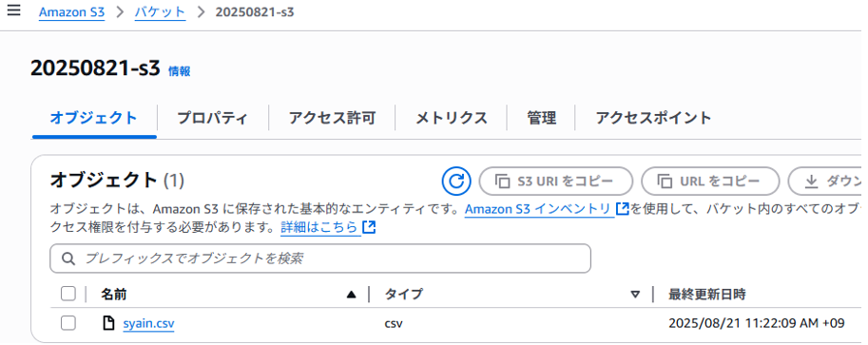Toggle the select-all objects checkbox
Image resolution: width=868 pixels, height=345 pixels.
pyautogui.click(x=68, y=294)
